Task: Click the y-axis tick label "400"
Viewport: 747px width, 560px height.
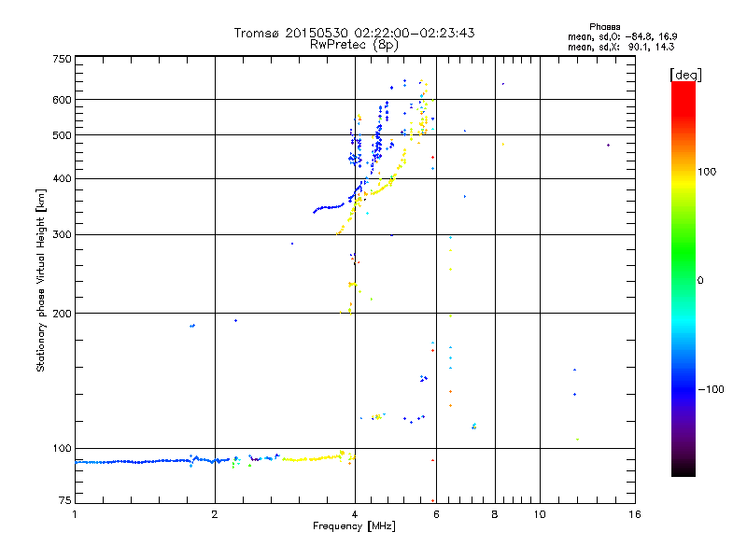Action: click(x=62, y=178)
